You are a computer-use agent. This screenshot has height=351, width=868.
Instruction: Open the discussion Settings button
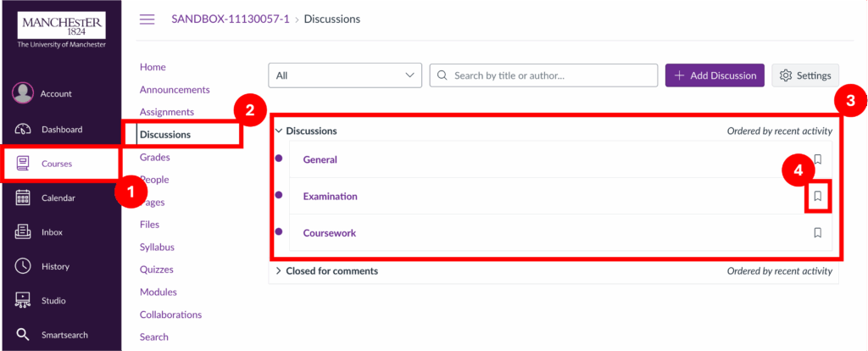[805, 75]
